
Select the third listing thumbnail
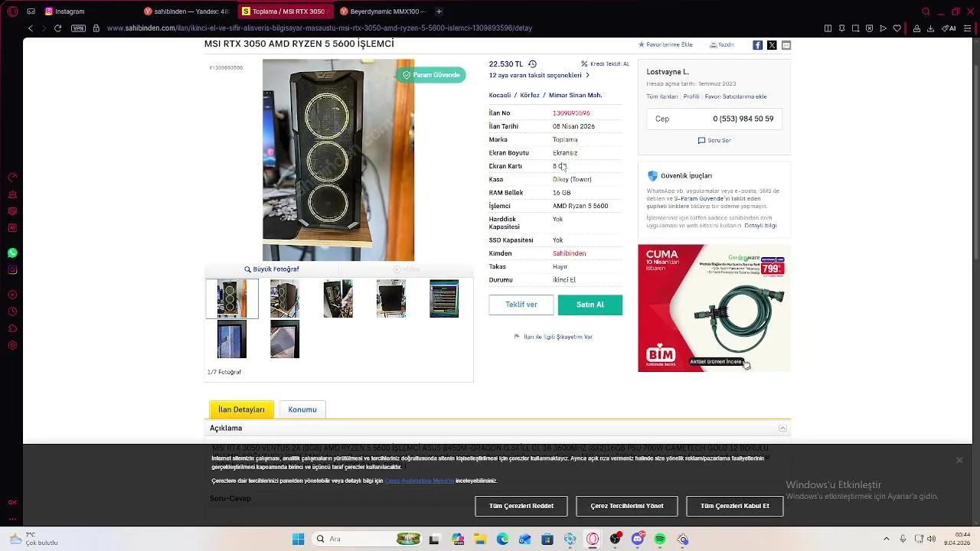[338, 298]
